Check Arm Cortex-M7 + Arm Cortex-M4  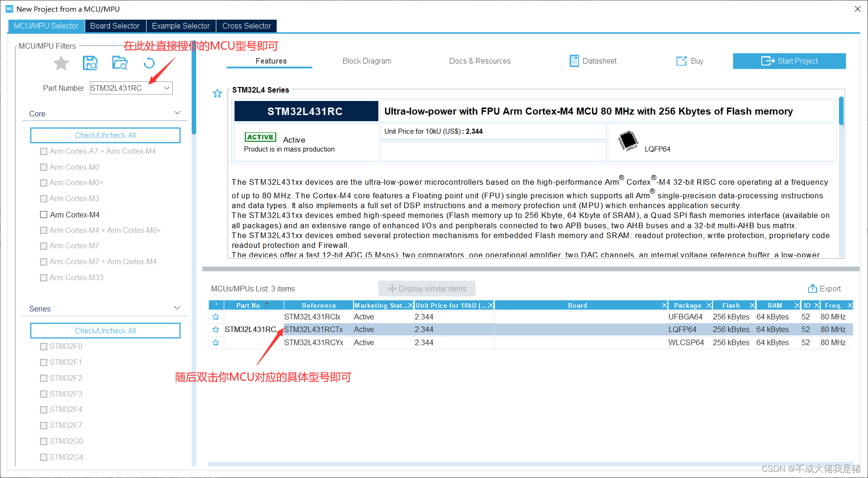(x=44, y=262)
